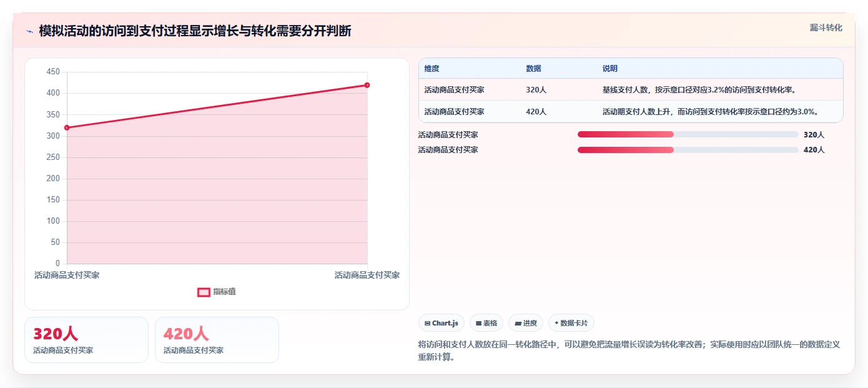The height and width of the screenshot is (388, 868).
Task: Click the 420人 cell in the table
Action: pyautogui.click(x=536, y=112)
